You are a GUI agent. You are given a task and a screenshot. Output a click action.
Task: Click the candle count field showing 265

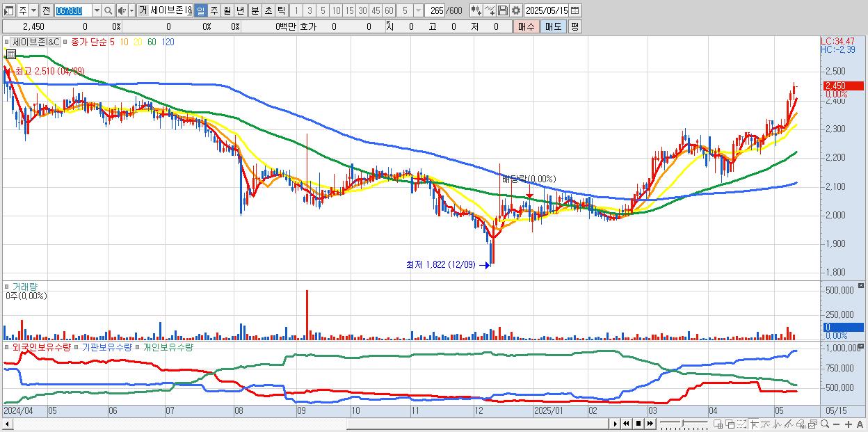point(435,10)
